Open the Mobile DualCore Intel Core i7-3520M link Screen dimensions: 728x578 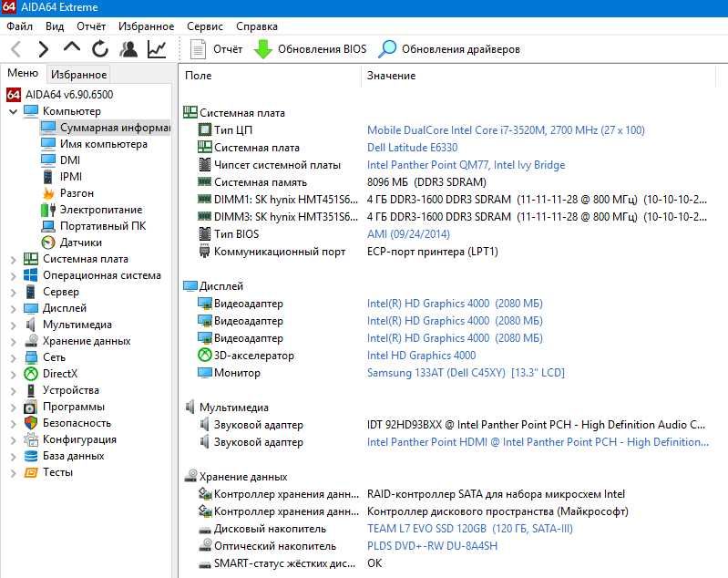(x=506, y=130)
